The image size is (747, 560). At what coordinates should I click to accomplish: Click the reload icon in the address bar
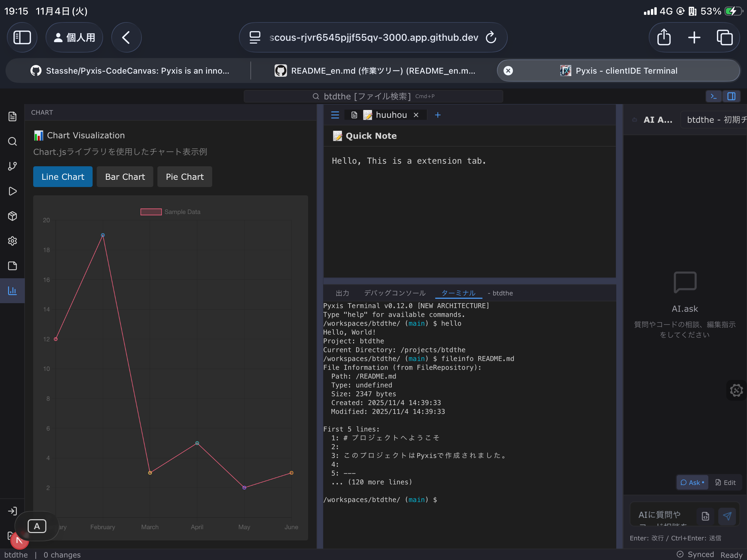491,37
